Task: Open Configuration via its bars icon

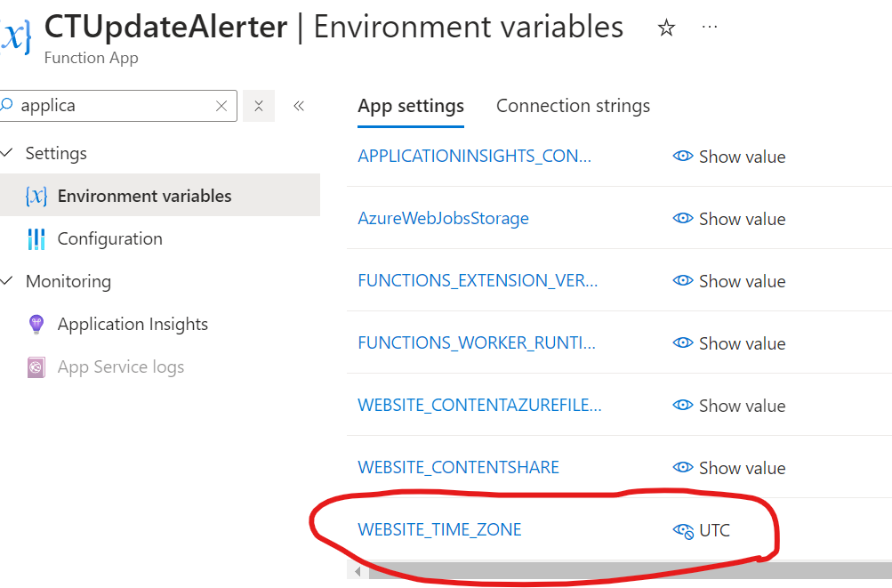Action: coord(36,239)
